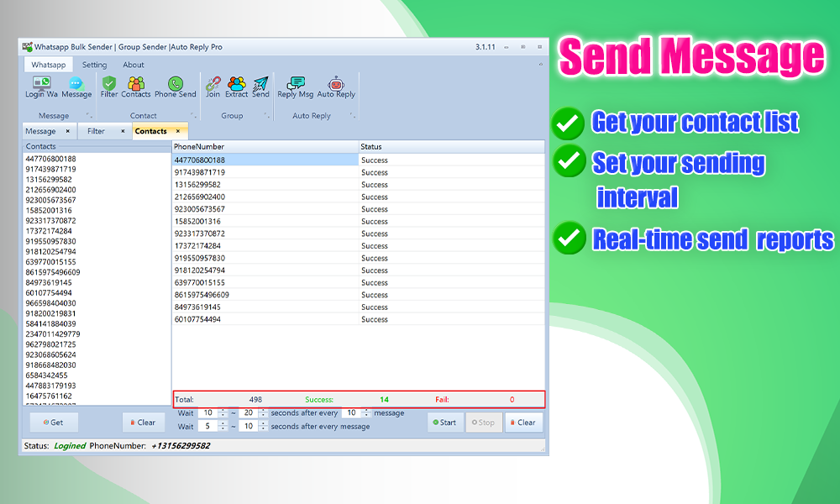
Task: Adjust stepper of batch wait maximum 20
Action: 263,413
